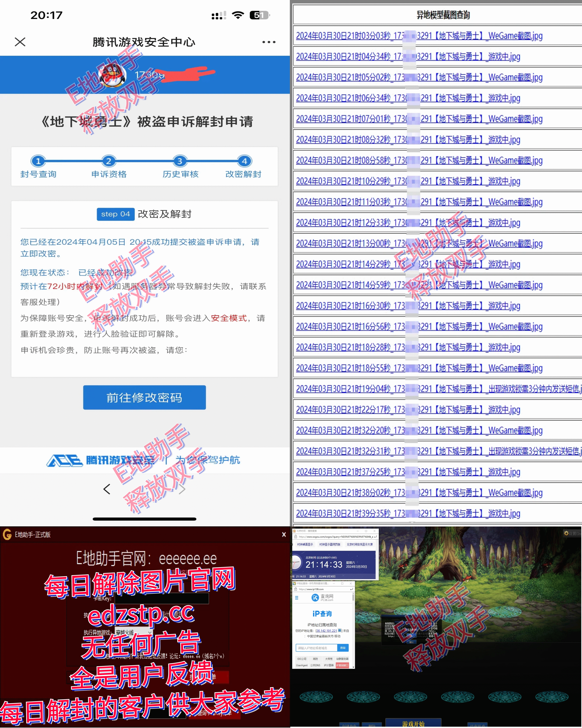The width and height of the screenshot is (582, 728).
Task: Select step 2 circle 申诉资格
Action: [x=109, y=161]
